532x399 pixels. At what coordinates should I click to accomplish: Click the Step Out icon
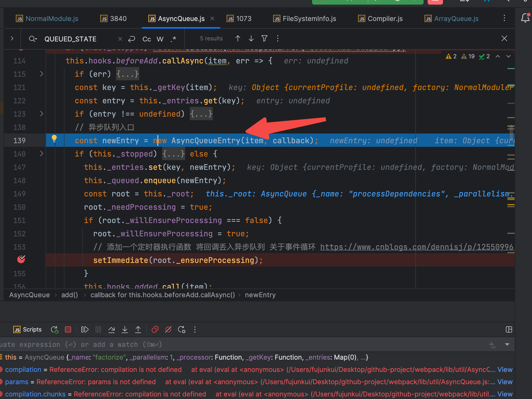coord(138,329)
